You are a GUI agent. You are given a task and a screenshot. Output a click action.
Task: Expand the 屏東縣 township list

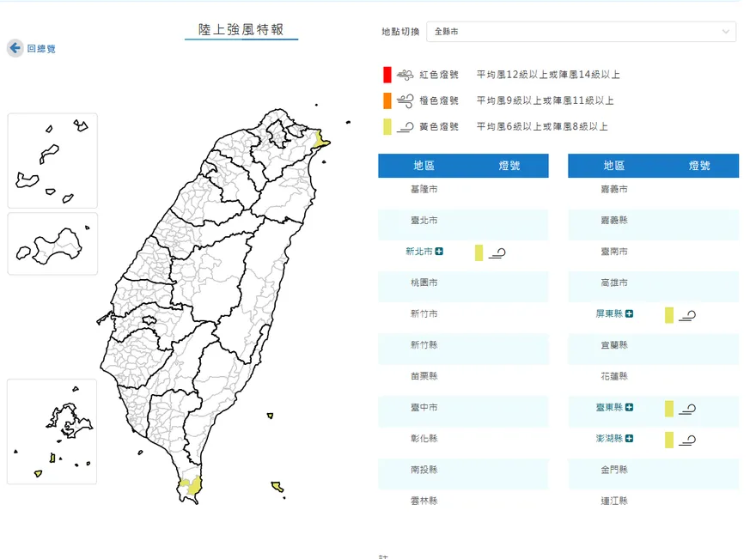[x=629, y=314]
